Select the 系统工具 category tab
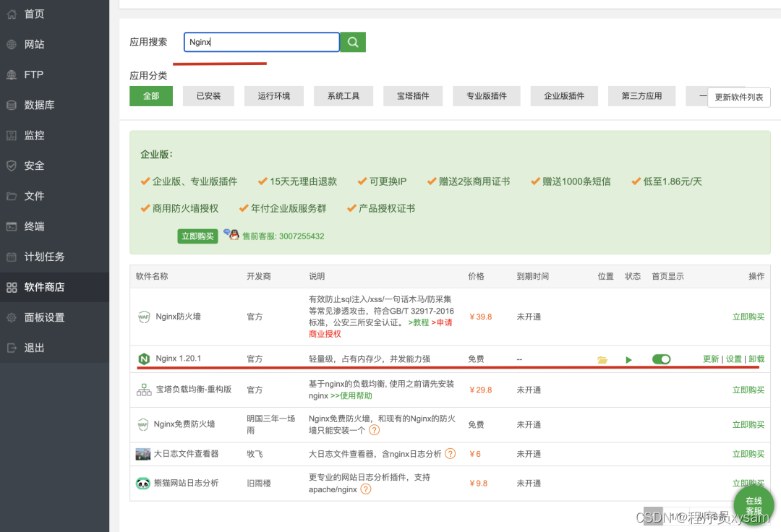This screenshot has height=532, width=781. coord(343,96)
